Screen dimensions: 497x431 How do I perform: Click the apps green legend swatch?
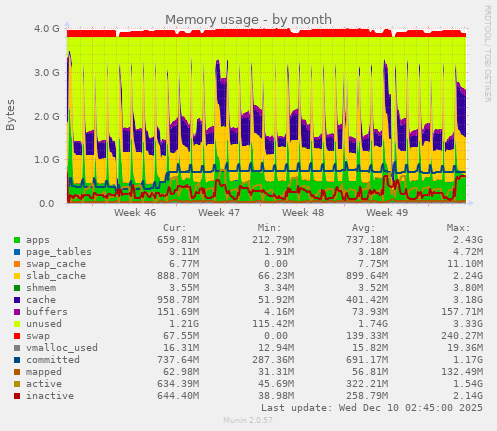click(17, 240)
